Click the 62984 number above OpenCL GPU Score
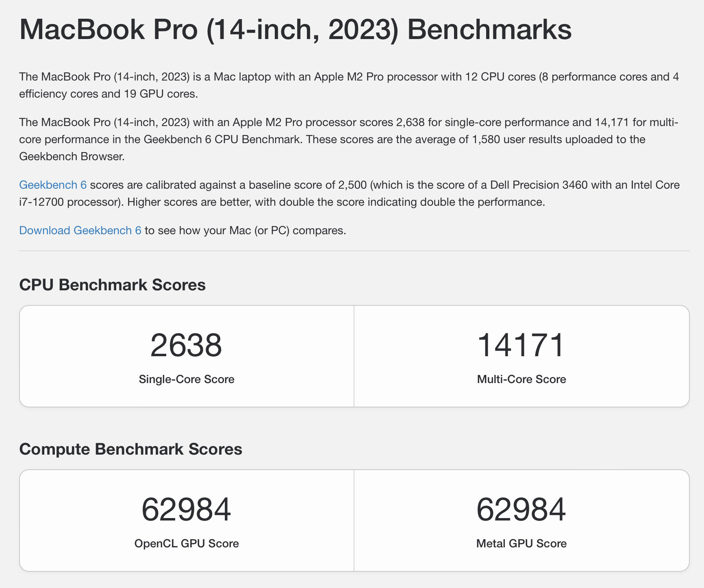 click(186, 510)
